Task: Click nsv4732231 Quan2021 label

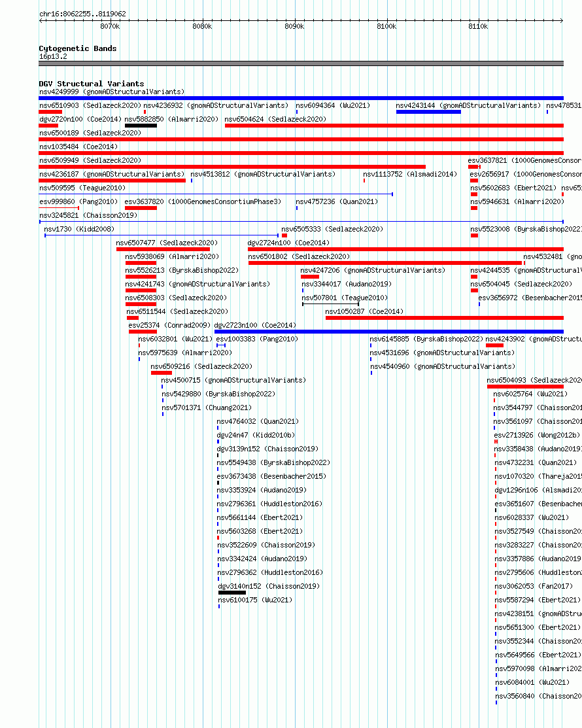Action: click(536, 463)
